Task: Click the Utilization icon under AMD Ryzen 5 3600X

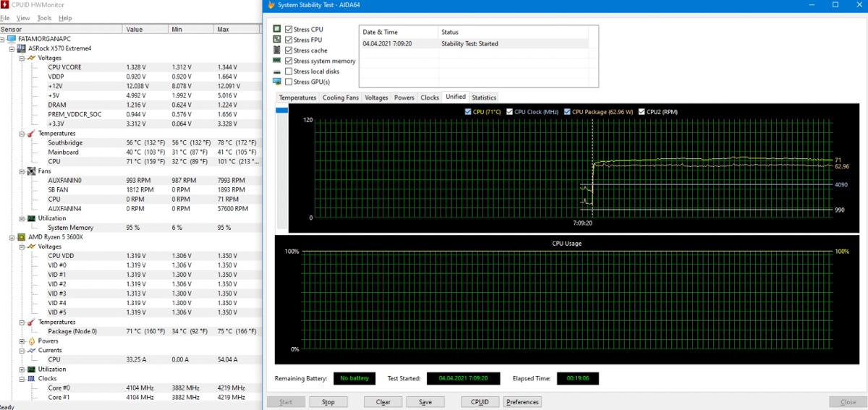Action: (31, 369)
